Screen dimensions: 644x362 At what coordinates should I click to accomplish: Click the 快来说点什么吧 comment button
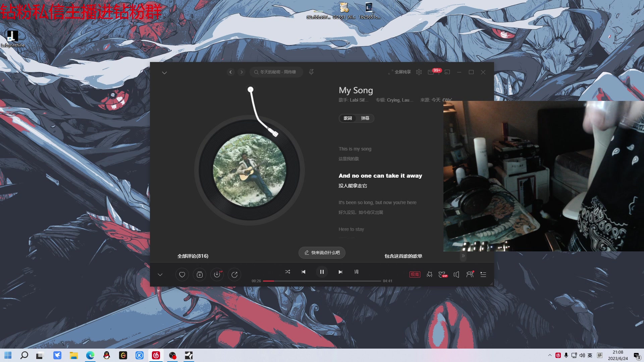pos(322,253)
